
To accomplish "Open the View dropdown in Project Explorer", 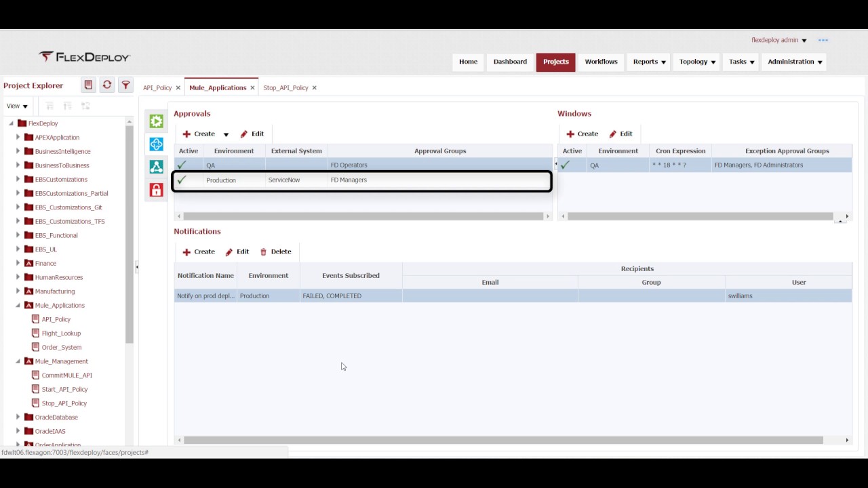I will [x=17, y=106].
